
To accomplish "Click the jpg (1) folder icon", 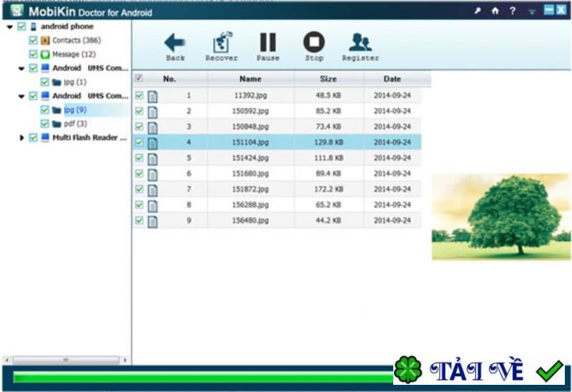I will [56, 82].
